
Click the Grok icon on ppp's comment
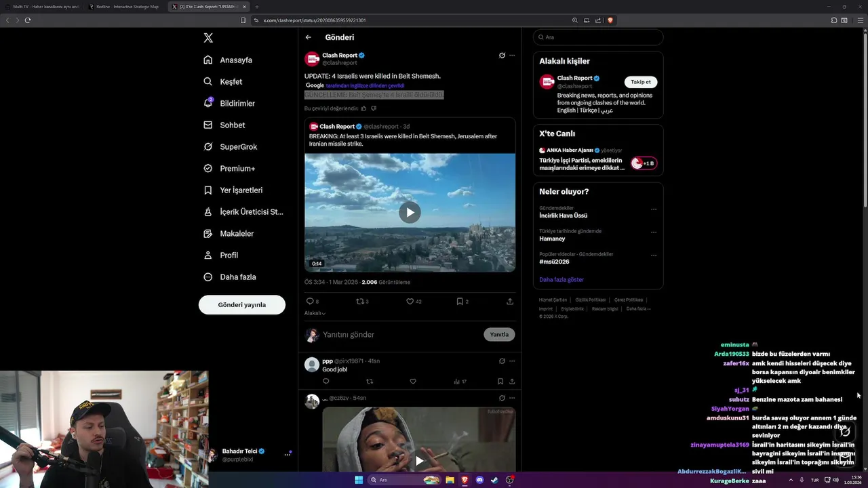[x=502, y=361]
